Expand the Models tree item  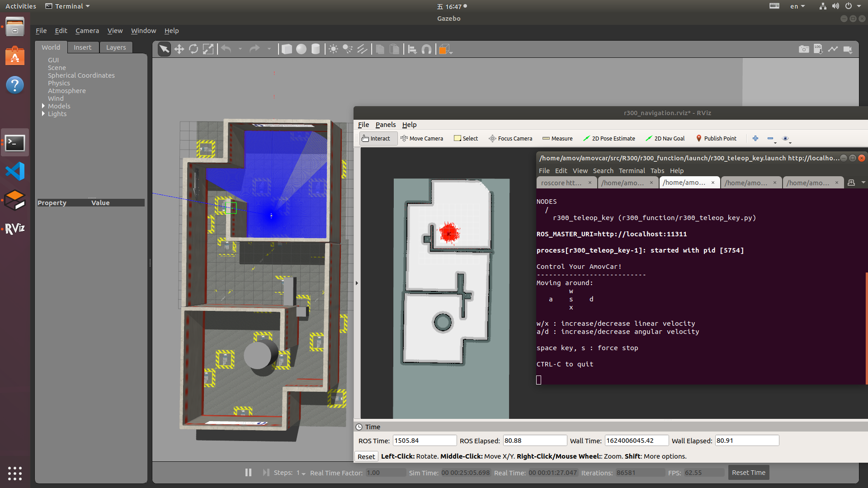click(x=43, y=106)
